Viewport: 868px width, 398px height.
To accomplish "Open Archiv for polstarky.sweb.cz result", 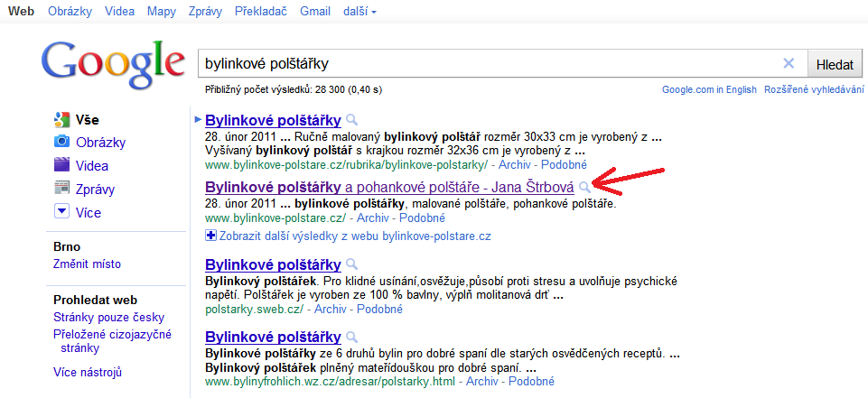I will pyautogui.click(x=331, y=309).
